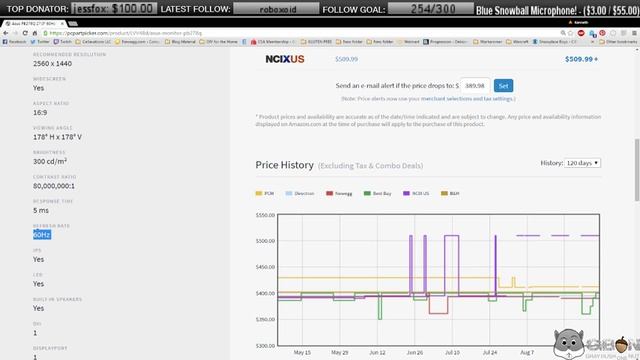Click the NCIX US merchant logo

285,59
